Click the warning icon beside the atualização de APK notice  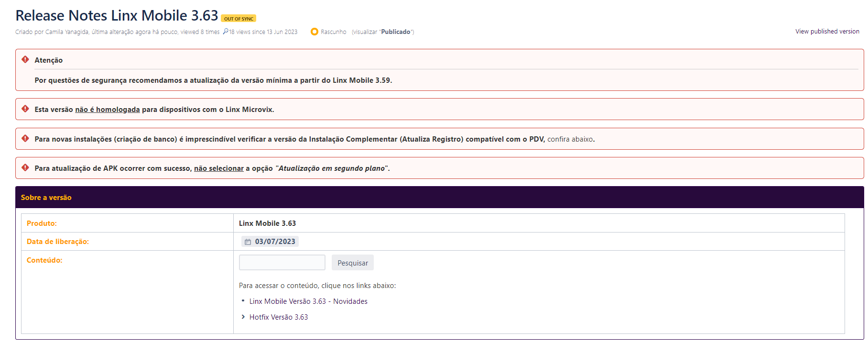tap(25, 168)
